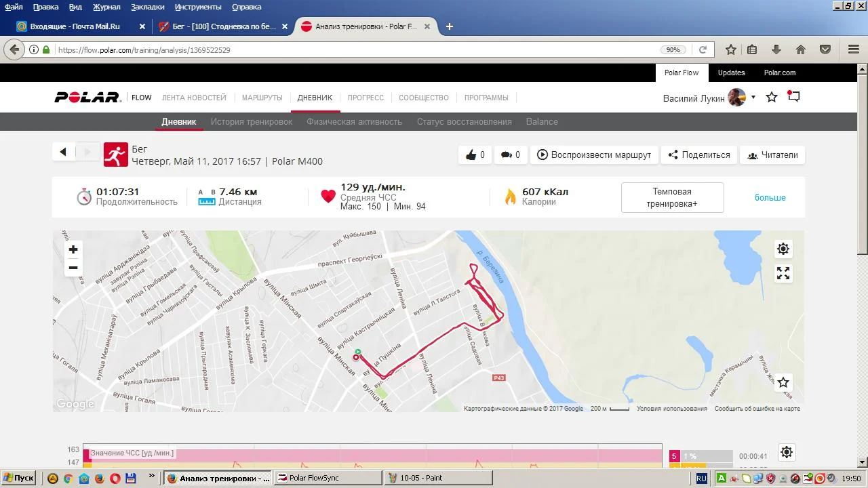Zoom out on the map
This screenshot has height=488, width=868.
(x=73, y=268)
